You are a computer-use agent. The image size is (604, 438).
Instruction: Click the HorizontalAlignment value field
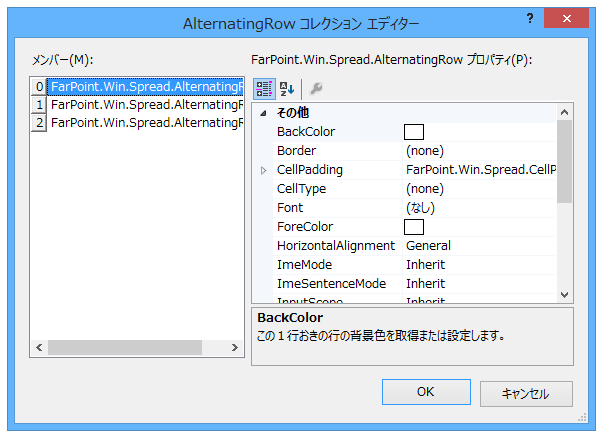point(478,246)
